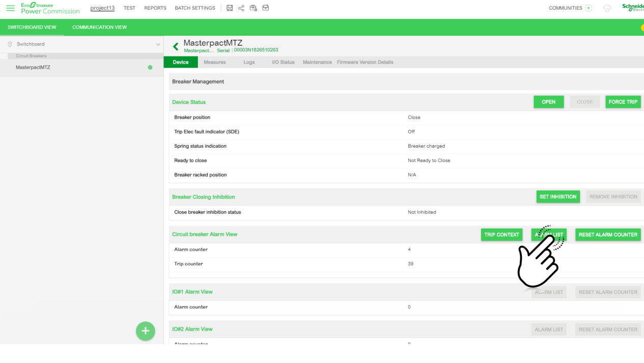Click the MasterpactMTZ device title
644x363 pixels.
click(x=213, y=43)
